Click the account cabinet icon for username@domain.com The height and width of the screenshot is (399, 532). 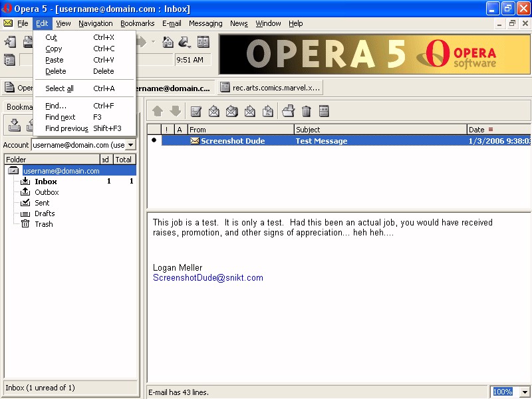pyautogui.click(x=13, y=170)
